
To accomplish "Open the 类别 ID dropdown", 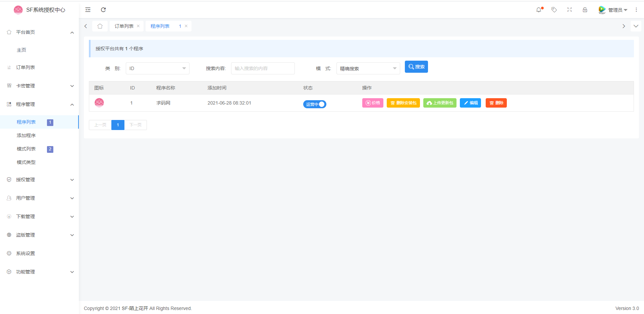I will click(x=157, y=68).
